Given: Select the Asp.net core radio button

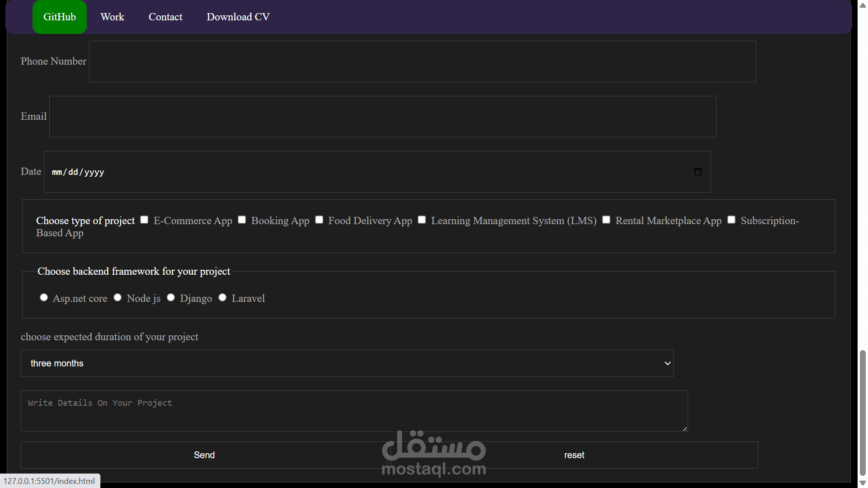Looking at the screenshot, I should click(44, 297).
